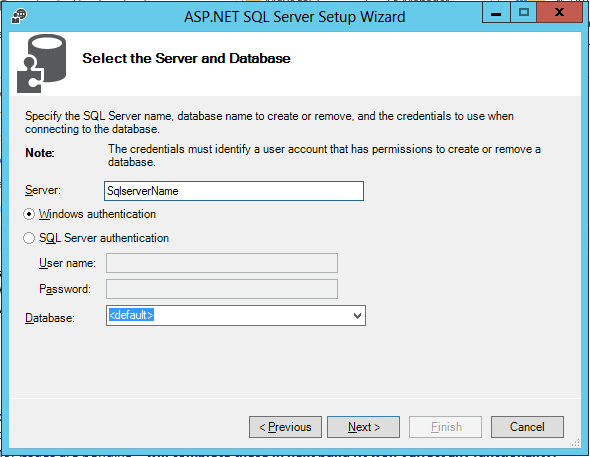Click the database puzzle header icon

pyautogui.click(x=41, y=63)
